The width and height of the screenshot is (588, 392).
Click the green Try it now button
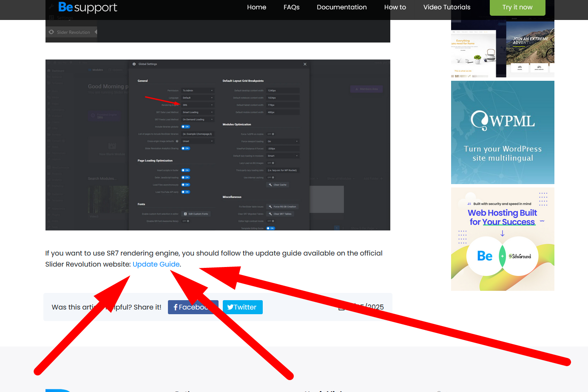[517, 7]
